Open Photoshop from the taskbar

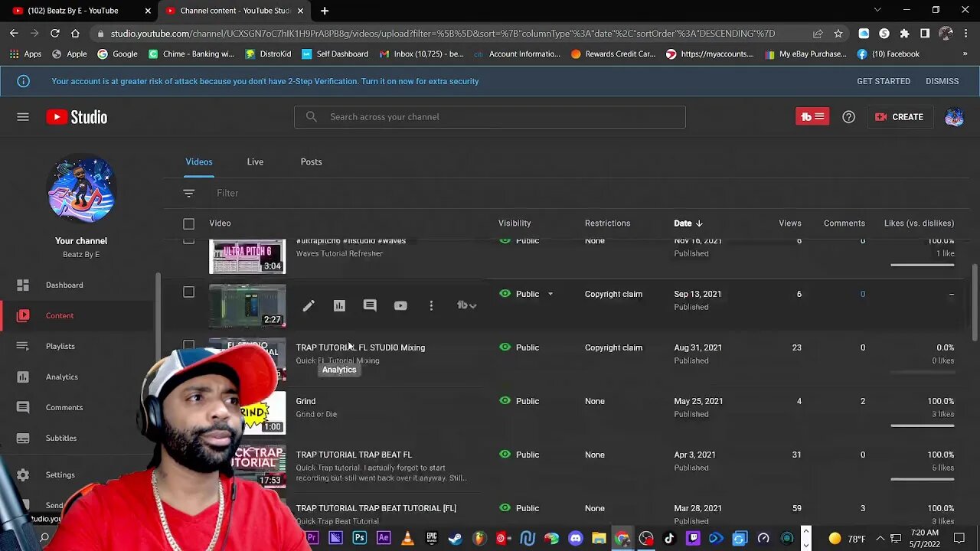(x=359, y=538)
